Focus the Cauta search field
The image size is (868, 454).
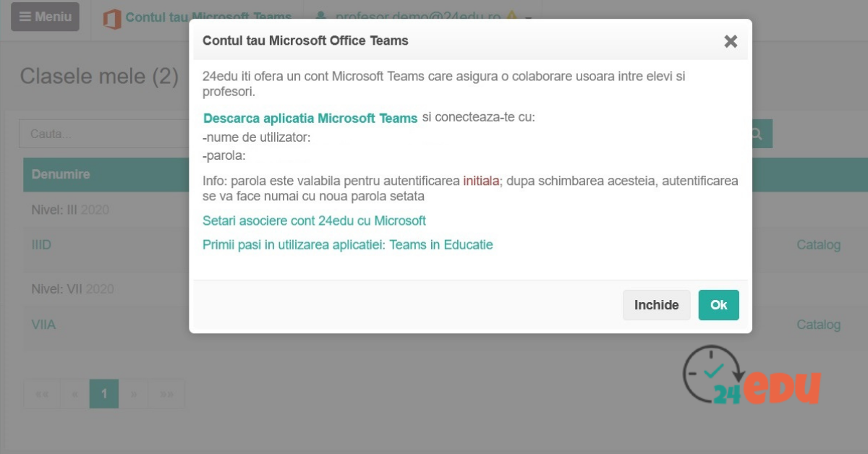click(104, 134)
